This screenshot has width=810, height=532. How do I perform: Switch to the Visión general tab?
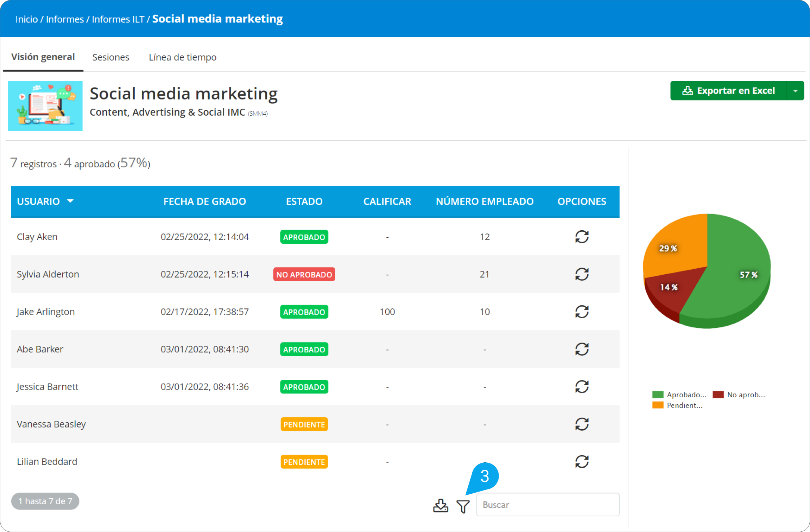[43, 57]
